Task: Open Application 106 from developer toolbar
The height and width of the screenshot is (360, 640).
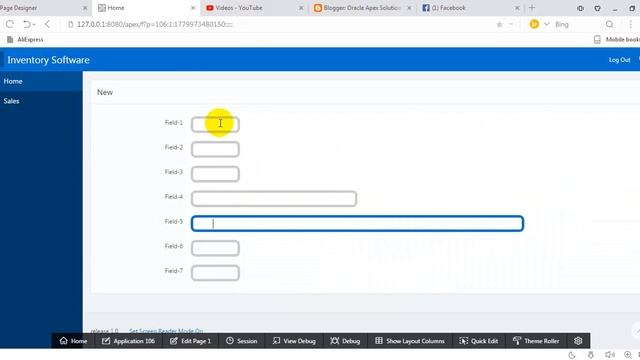Action: coord(128,341)
